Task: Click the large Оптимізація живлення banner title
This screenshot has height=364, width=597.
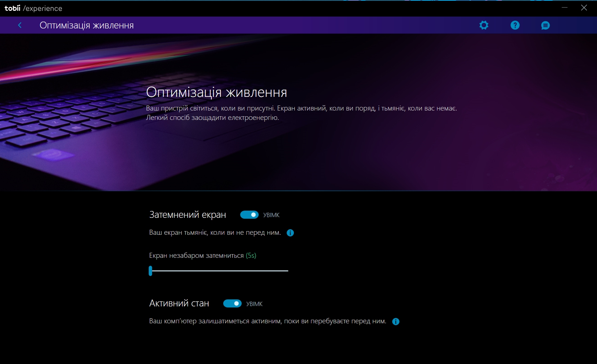Action: (x=216, y=93)
